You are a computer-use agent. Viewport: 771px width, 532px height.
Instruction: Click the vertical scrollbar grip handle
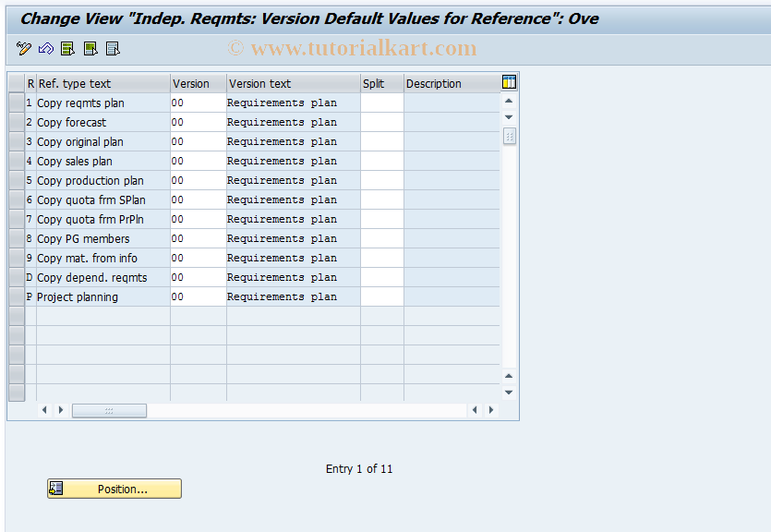coord(510,136)
